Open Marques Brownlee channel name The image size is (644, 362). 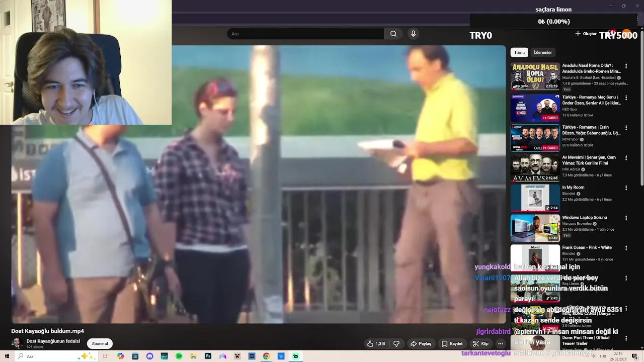[x=577, y=224]
